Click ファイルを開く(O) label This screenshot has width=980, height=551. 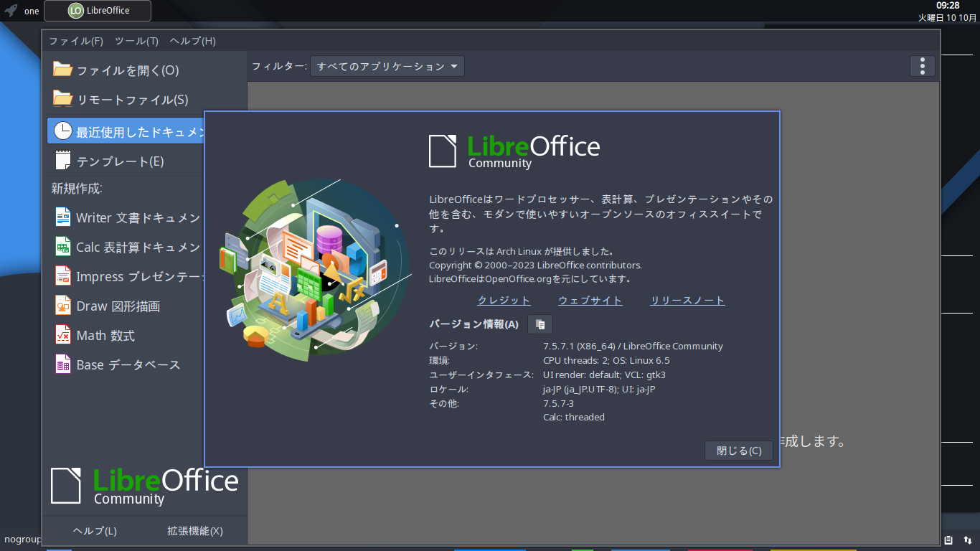pyautogui.click(x=128, y=70)
